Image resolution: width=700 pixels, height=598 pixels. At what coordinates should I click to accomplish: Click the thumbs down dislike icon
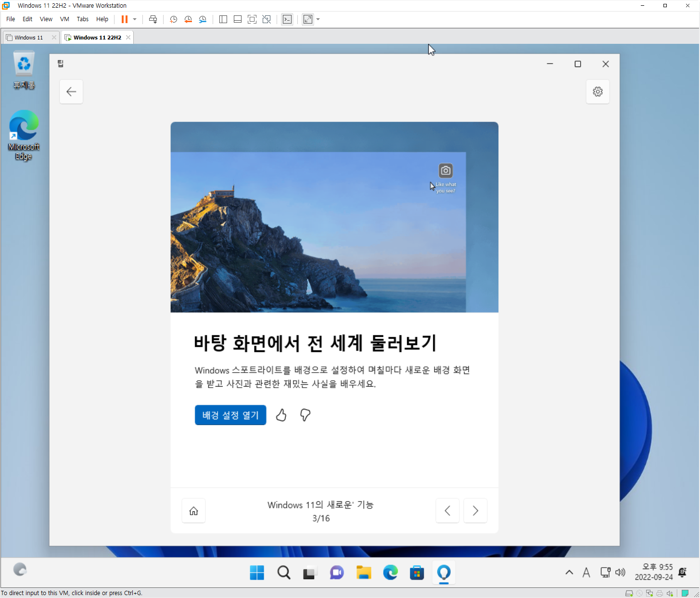coord(305,415)
